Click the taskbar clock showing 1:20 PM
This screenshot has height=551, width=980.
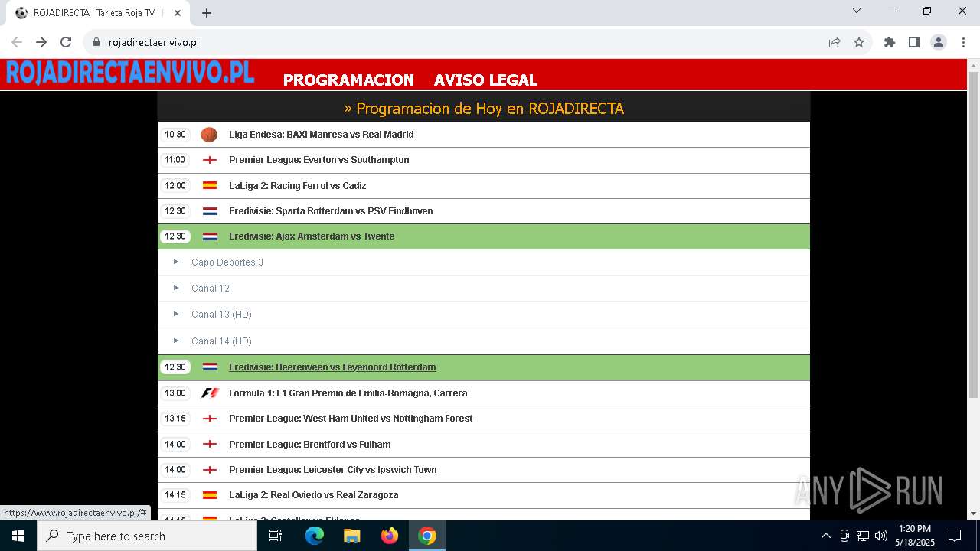coord(915,536)
